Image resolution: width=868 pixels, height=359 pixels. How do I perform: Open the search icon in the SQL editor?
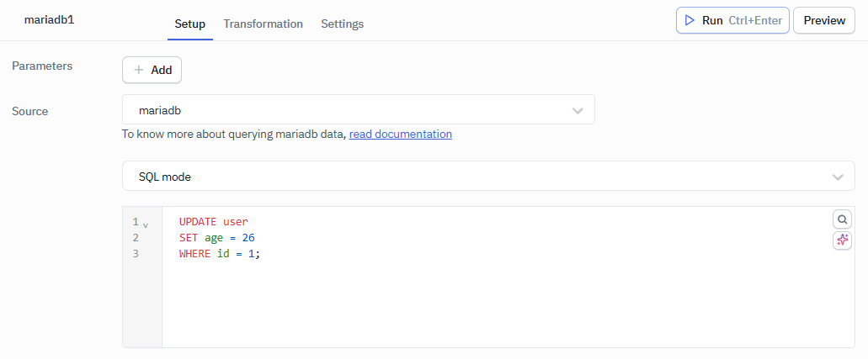(842, 219)
